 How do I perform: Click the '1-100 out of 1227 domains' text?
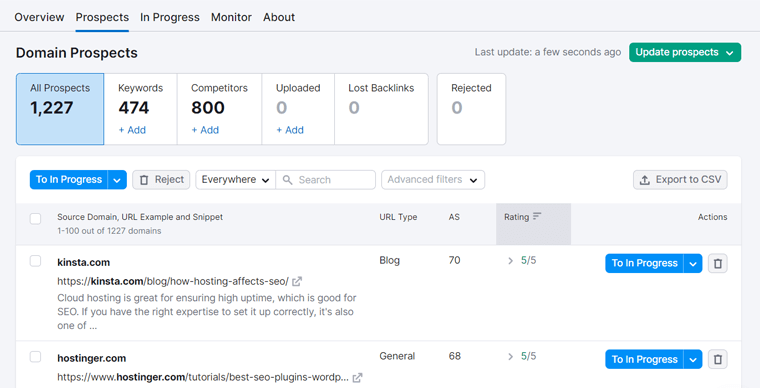pyautogui.click(x=109, y=231)
